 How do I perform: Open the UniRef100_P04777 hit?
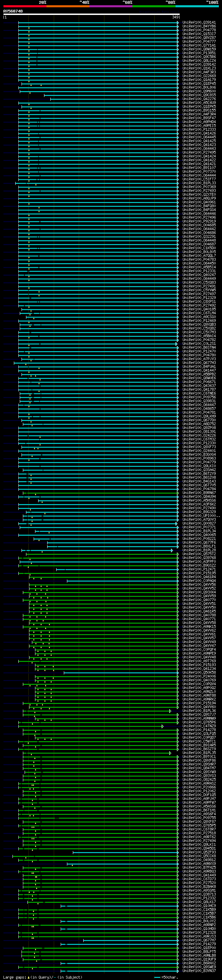pyautogui.click(x=199, y=41)
